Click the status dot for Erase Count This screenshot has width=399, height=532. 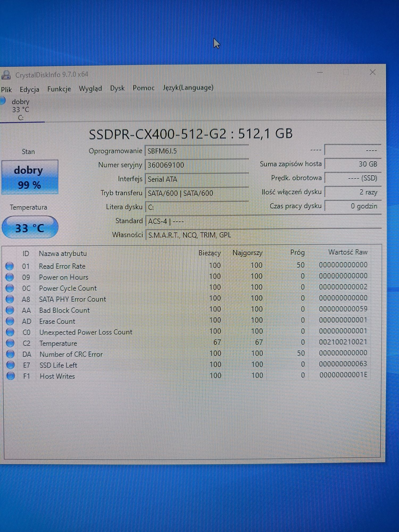pos(10,321)
